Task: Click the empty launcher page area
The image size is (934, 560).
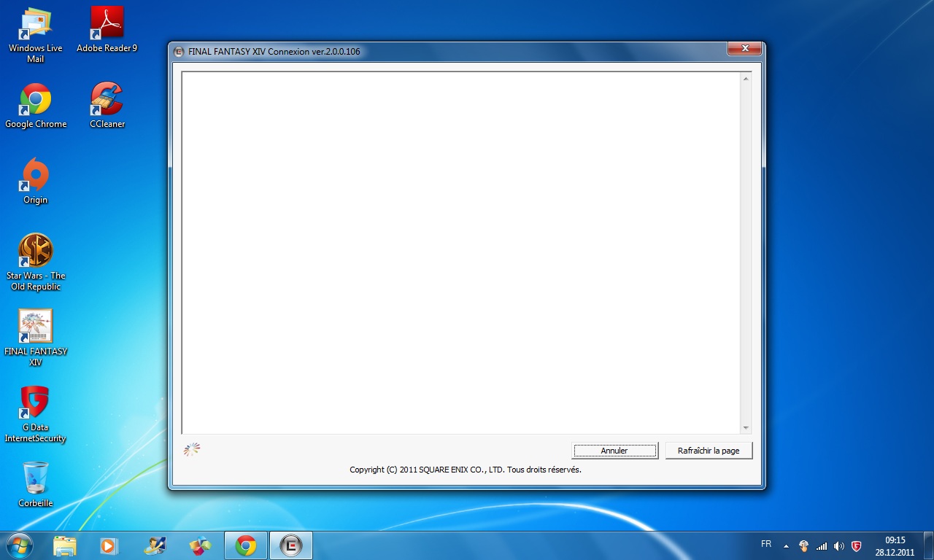Action: tap(461, 252)
